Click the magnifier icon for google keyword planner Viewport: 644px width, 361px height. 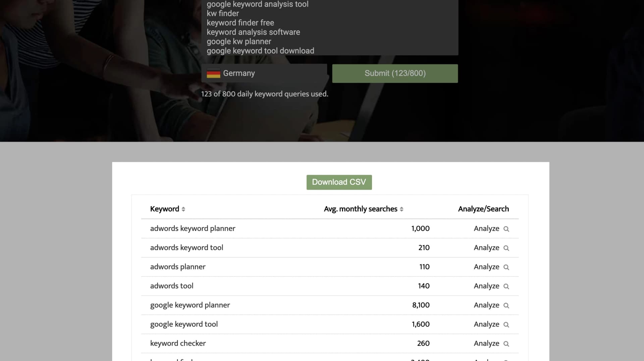[x=506, y=305]
